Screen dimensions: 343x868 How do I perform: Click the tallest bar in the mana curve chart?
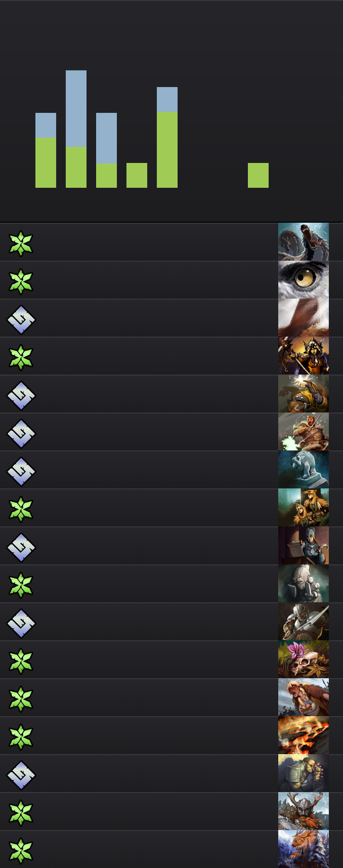(x=76, y=129)
